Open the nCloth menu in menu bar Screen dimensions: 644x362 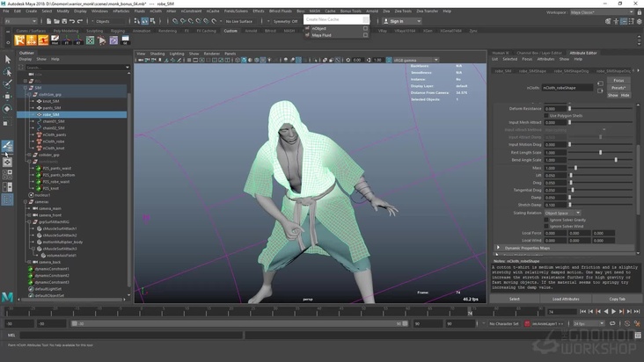[x=155, y=11]
